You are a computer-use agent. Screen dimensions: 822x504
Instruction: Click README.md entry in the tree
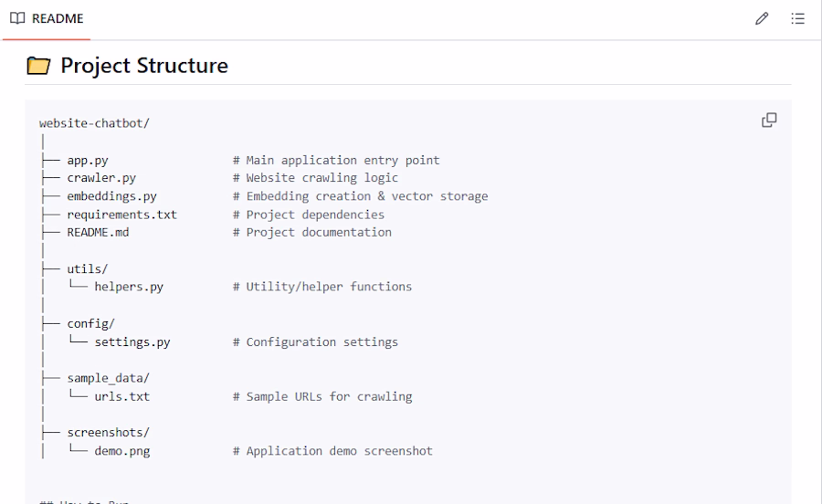click(98, 232)
